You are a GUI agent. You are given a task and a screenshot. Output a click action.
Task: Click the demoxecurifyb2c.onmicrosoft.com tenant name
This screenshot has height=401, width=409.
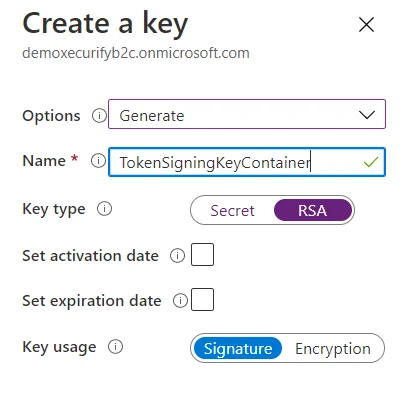pyautogui.click(x=136, y=53)
